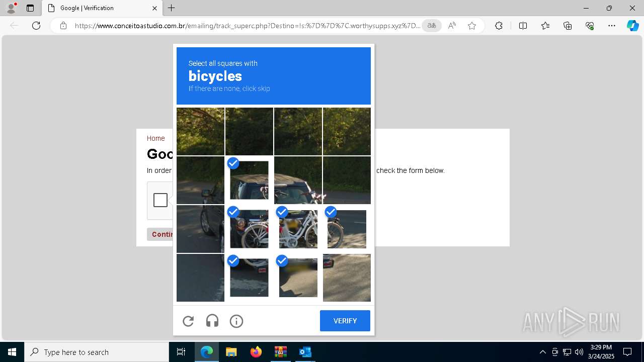Viewport: 644px width, 362px height.
Task: Open tab actions menu icon
Action: [x=30, y=8]
